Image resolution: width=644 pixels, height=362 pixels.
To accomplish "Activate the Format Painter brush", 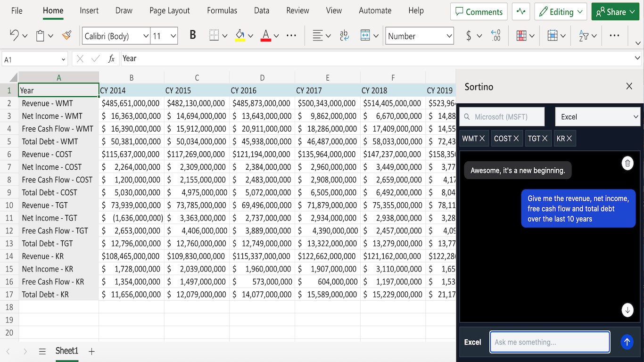I will 66,35.
